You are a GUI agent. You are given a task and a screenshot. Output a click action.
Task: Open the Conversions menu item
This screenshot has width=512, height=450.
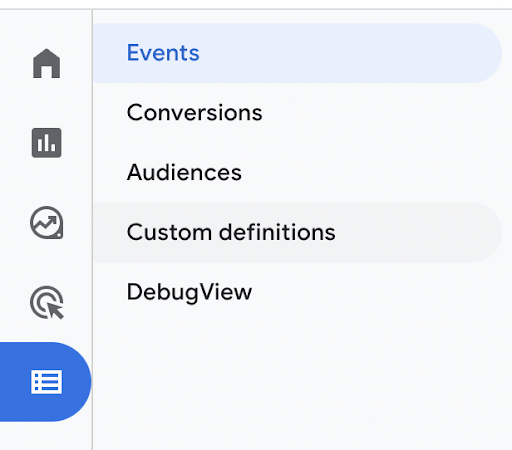(297, 113)
